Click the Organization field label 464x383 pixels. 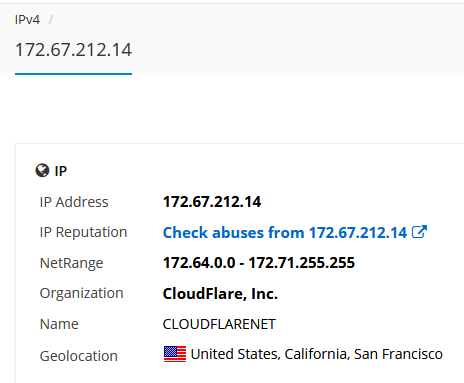(82, 293)
